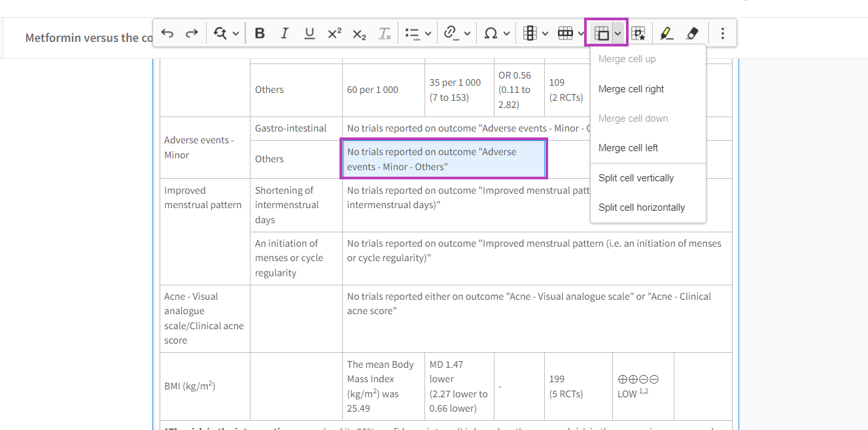Click the table properties star icon

[x=638, y=33]
